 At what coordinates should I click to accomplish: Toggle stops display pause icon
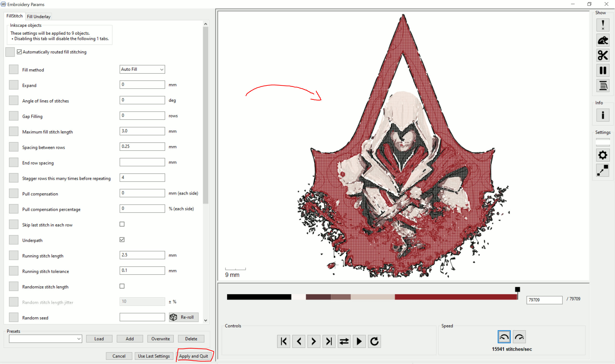pyautogui.click(x=603, y=71)
